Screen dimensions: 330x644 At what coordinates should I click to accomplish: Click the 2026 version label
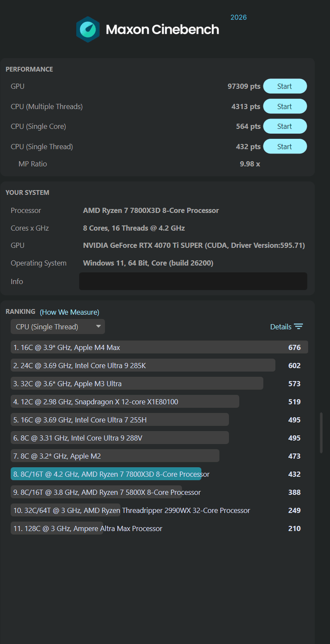pyautogui.click(x=238, y=17)
